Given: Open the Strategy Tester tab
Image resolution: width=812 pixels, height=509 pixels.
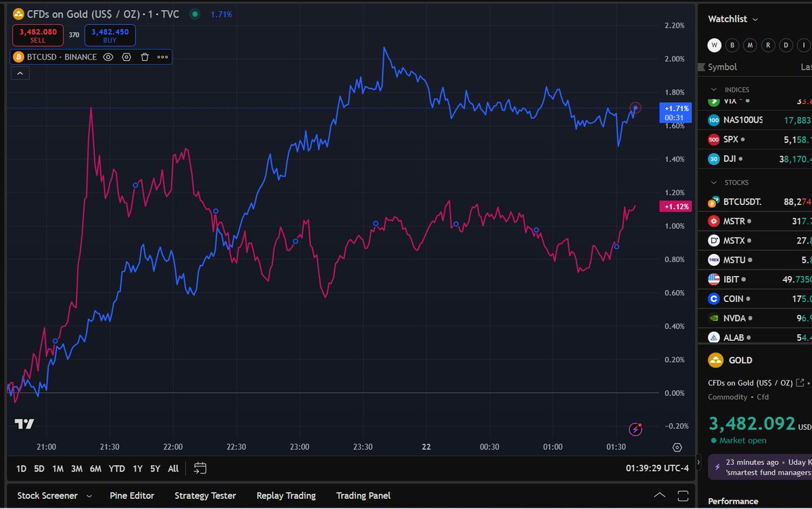Looking at the screenshot, I should pos(205,495).
